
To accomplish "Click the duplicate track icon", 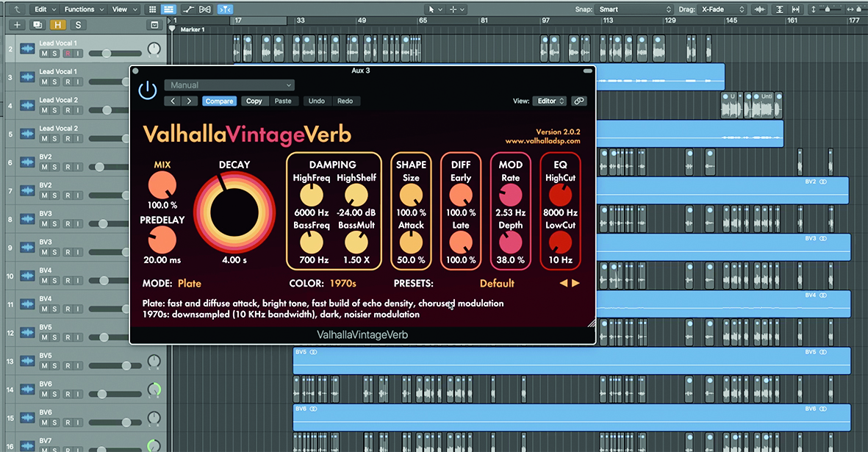I will click(x=37, y=25).
